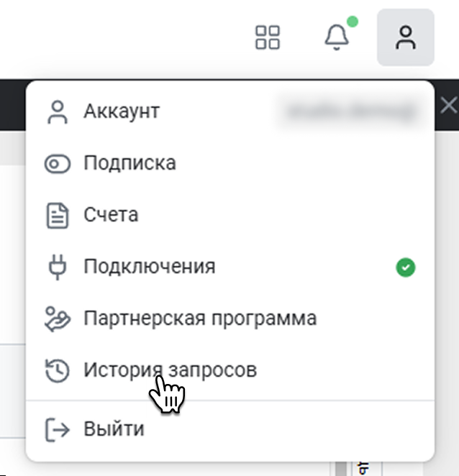The height and width of the screenshot is (476, 459).
Task: Click the green checkmark status indicator
Action: 406,268
